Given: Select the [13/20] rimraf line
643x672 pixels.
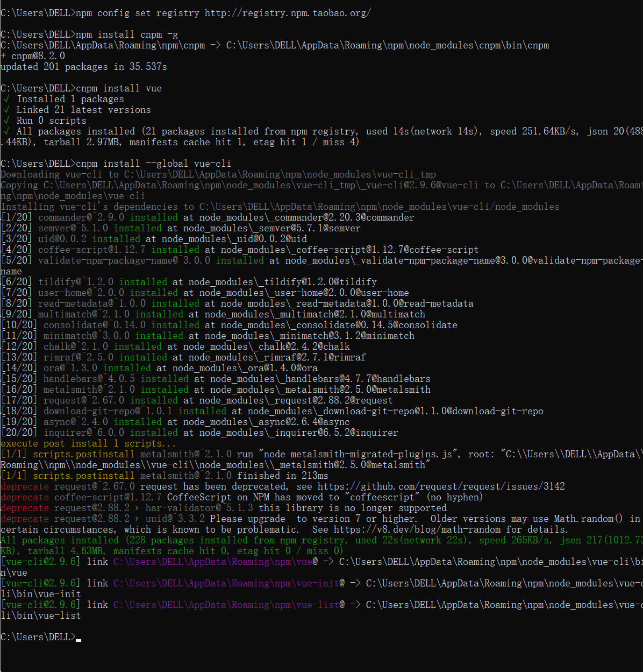Looking at the screenshot, I should [183, 357].
